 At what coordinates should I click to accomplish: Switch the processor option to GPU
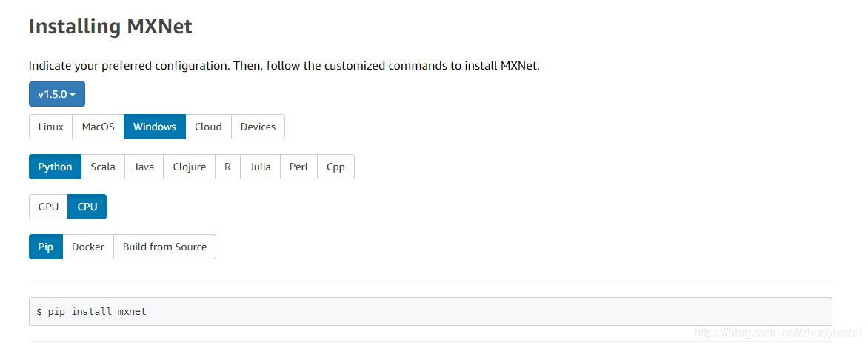point(48,207)
